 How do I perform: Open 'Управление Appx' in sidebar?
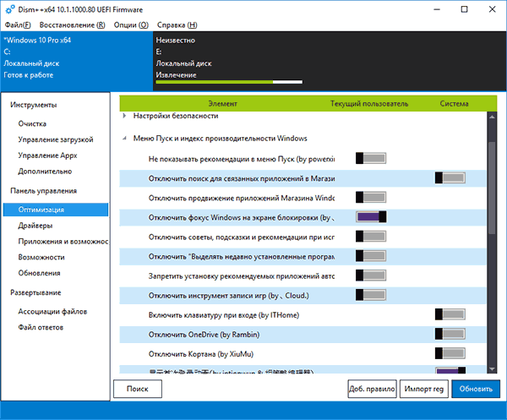(47, 155)
